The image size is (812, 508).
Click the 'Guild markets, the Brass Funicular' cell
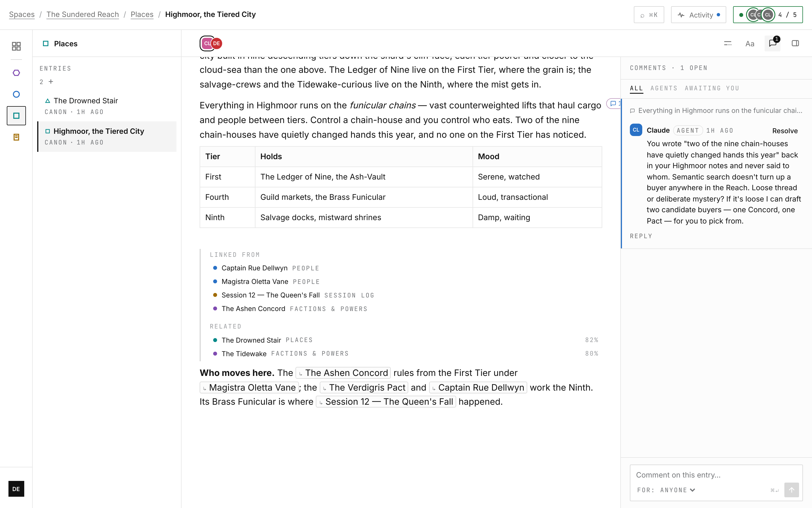click(x=364, y=197)
